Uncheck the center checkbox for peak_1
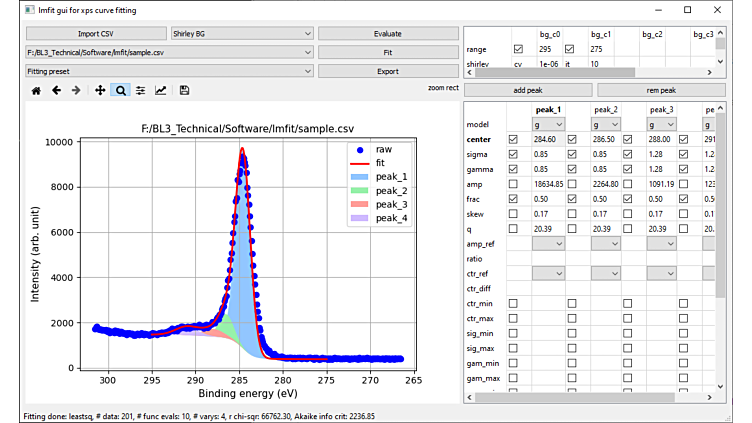This screenshot has height=423, width=752. tap(514, 140)
